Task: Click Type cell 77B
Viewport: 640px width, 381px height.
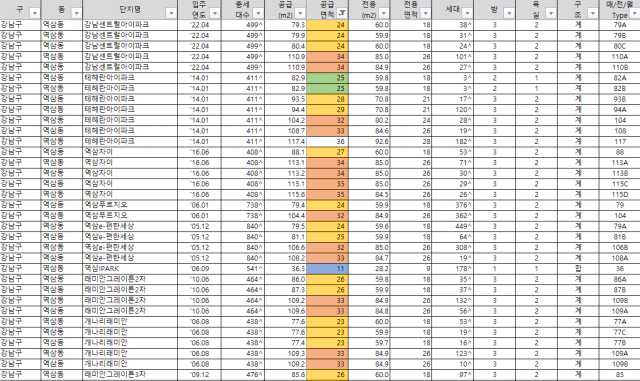Action: coord(620,343)
